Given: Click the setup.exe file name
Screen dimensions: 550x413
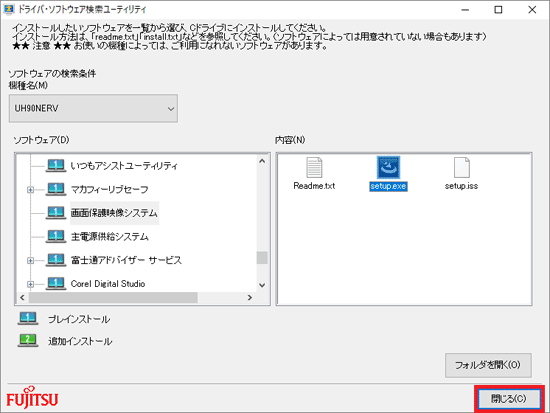Looking at the screenshot, I should pyautogui.click(x=388, y=186).
